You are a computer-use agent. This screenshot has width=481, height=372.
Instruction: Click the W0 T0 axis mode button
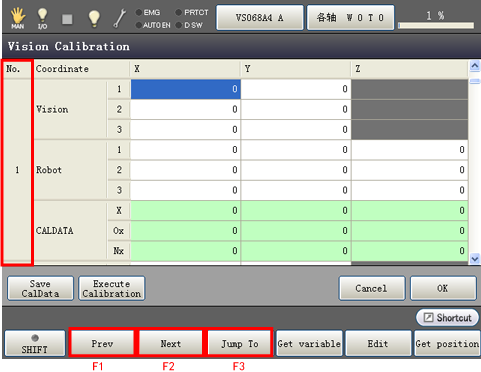(350, 18)
